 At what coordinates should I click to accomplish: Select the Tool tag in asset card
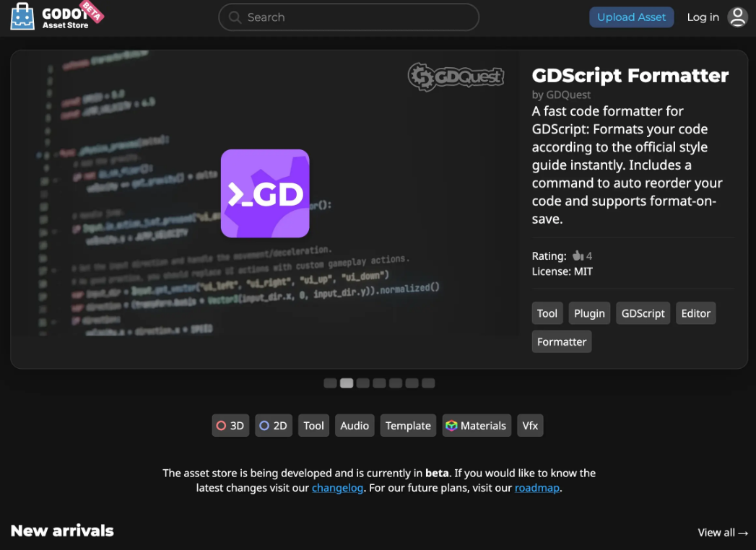547,313
